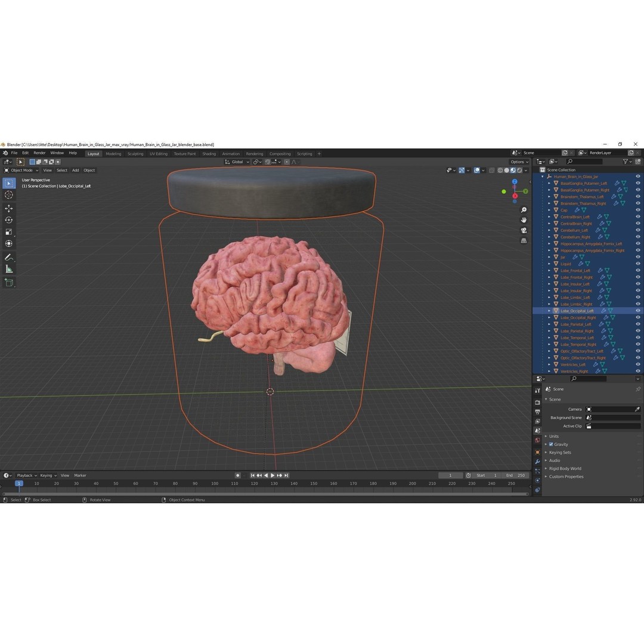
Task: Open the Tool properties tab
Action: click(537, 390)
